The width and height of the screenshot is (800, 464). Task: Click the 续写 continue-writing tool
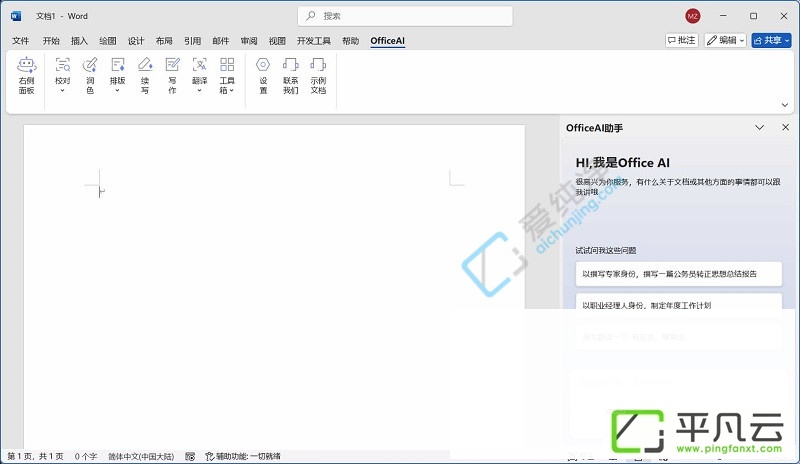[x=145, y=76]
